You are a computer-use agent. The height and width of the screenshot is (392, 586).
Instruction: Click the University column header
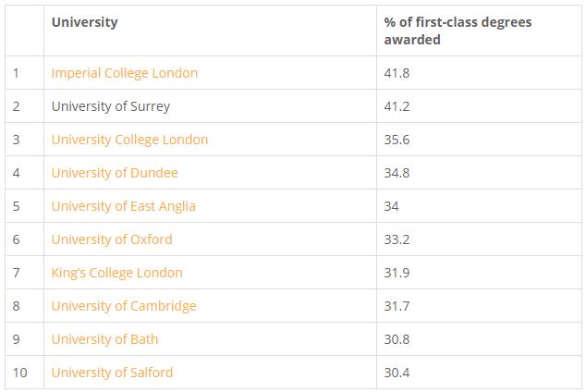coord(84,22)
